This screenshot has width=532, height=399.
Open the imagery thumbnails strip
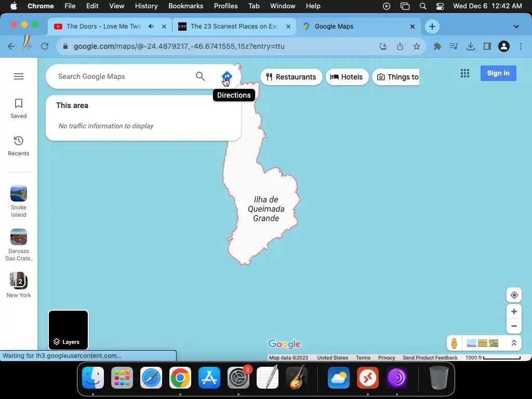click(x=483, y=343)
